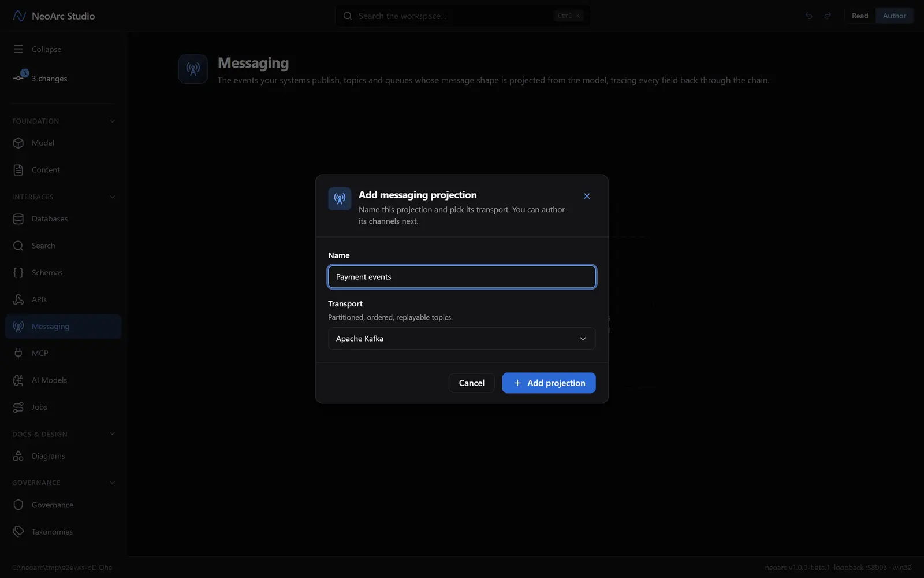Click the workspace search magnifier icon
Screen dimensions: 924x578
[x=348, y=16]
